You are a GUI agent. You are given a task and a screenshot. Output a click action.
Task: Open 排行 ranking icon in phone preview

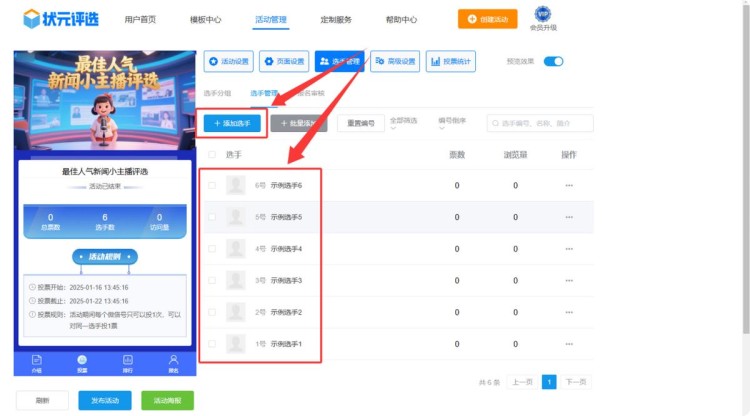pos(128,361)
